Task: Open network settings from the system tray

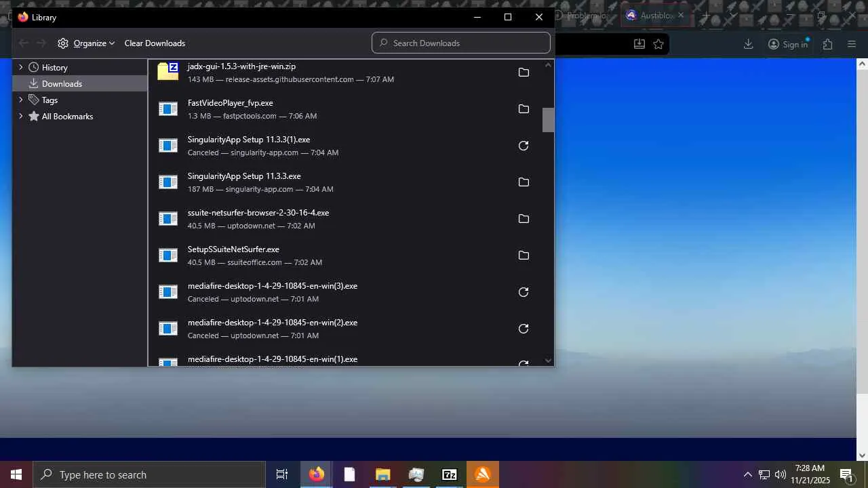Action: point(764,474)
